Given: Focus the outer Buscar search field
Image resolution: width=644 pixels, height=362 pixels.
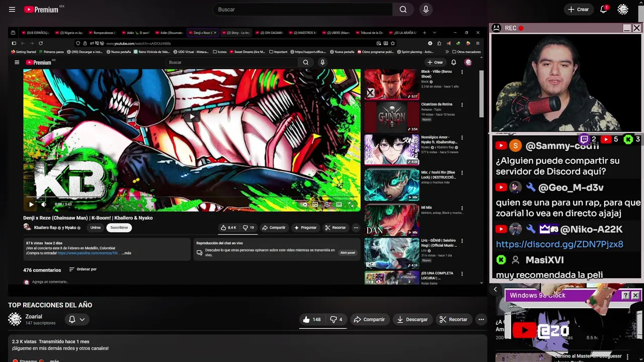Looking at the screenshot, I should tap(302, 10).
